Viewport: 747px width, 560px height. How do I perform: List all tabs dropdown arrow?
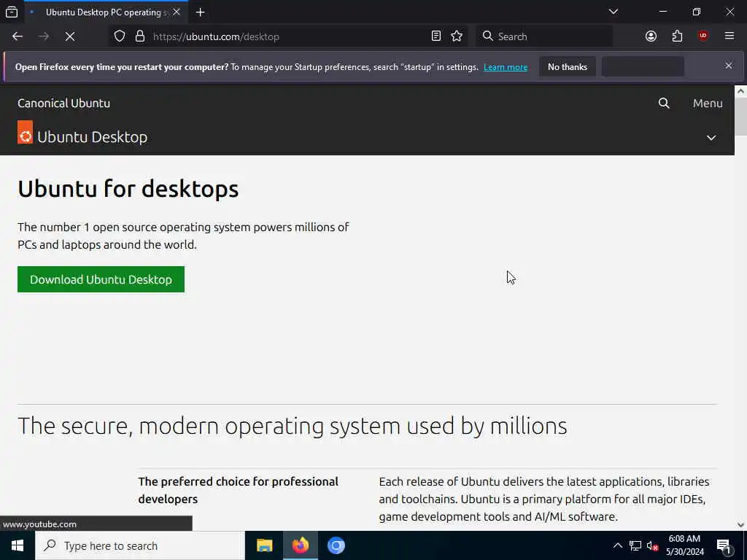coord(613,12)
